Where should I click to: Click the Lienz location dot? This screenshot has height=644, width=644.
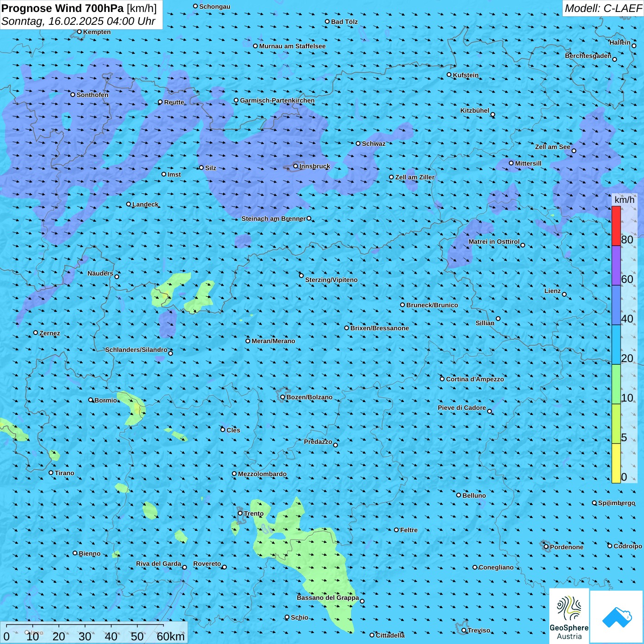pos(564,294)
